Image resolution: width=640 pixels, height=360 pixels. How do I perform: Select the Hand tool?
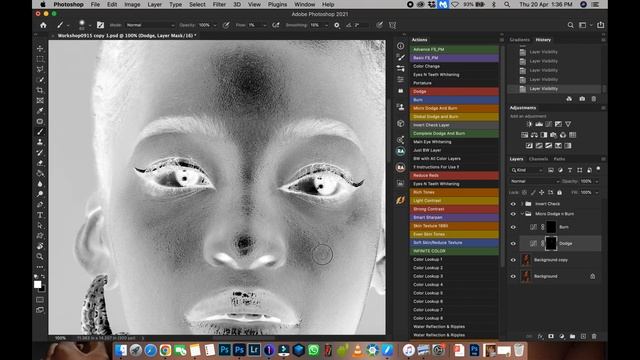click(x=40, y=246)
